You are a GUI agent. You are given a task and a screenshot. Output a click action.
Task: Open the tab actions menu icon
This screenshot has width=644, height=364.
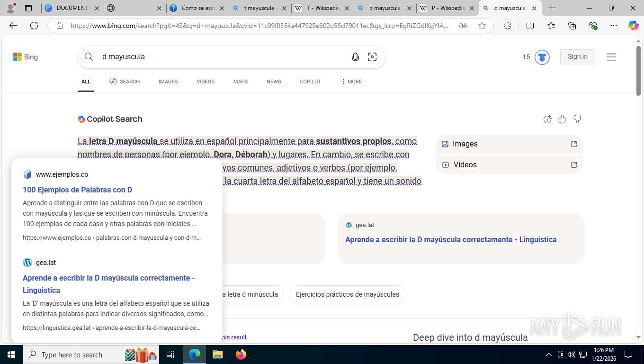pyautogui.click(x=28, y=8)
